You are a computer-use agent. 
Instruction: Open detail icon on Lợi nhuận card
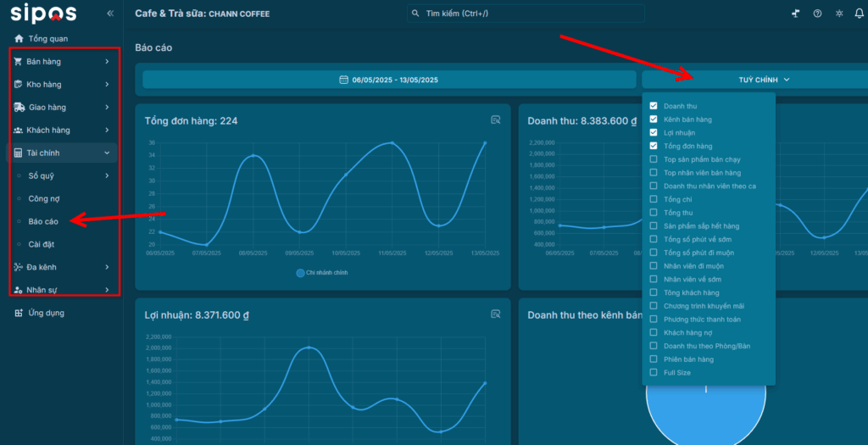click(x=495, y=314)
